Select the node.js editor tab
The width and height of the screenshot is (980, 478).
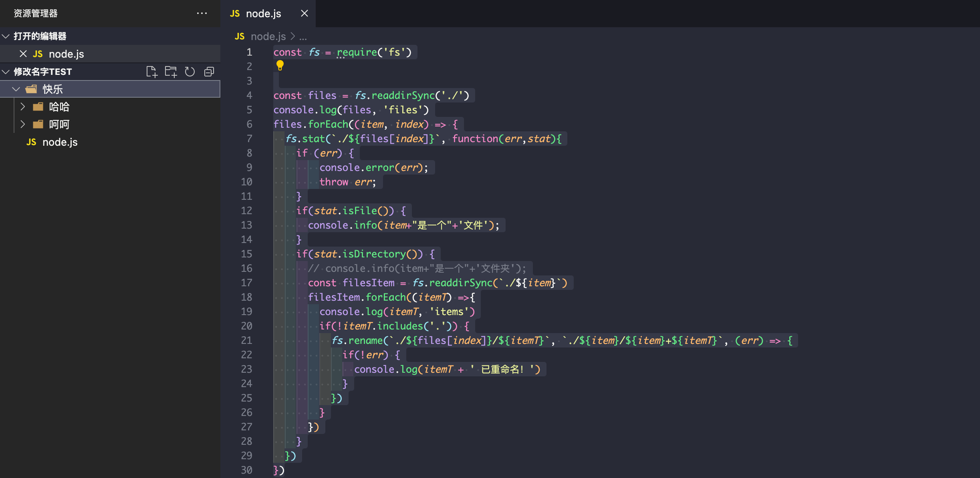point(263,14)
